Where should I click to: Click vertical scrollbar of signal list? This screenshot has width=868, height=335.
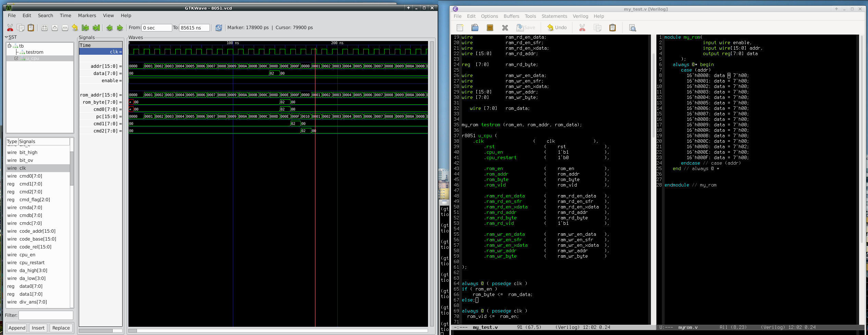[x=72, y=168]
